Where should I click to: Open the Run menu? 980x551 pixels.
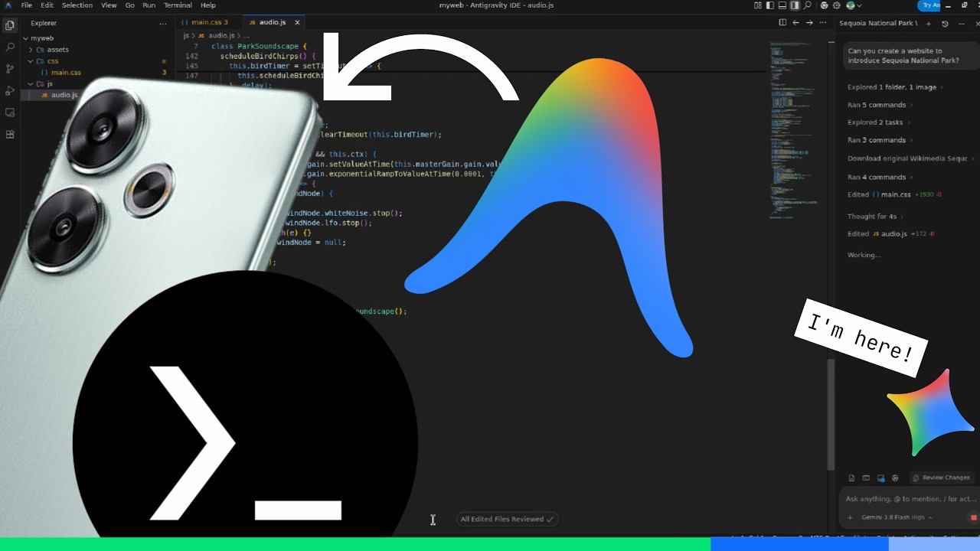click(x=149, y=5)
